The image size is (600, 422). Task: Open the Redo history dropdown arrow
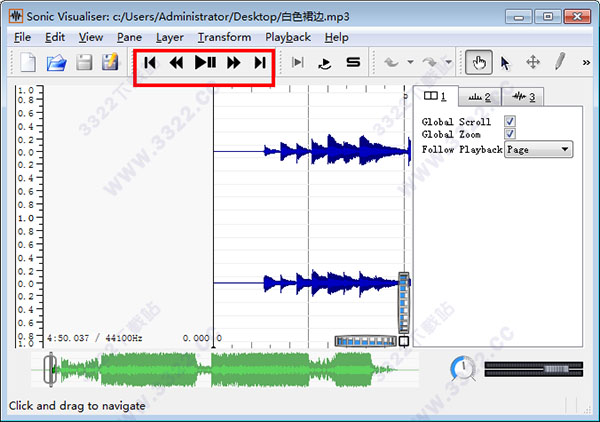[448, 62]
